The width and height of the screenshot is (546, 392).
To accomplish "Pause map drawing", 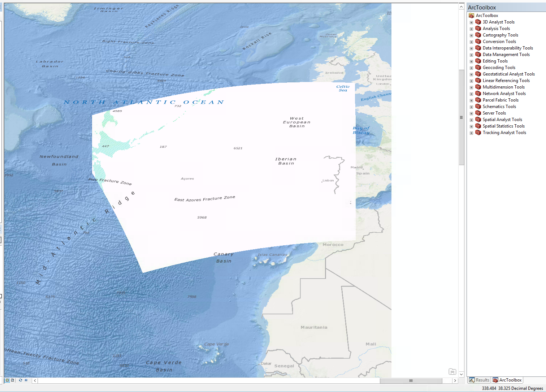I will click(26, 380).
